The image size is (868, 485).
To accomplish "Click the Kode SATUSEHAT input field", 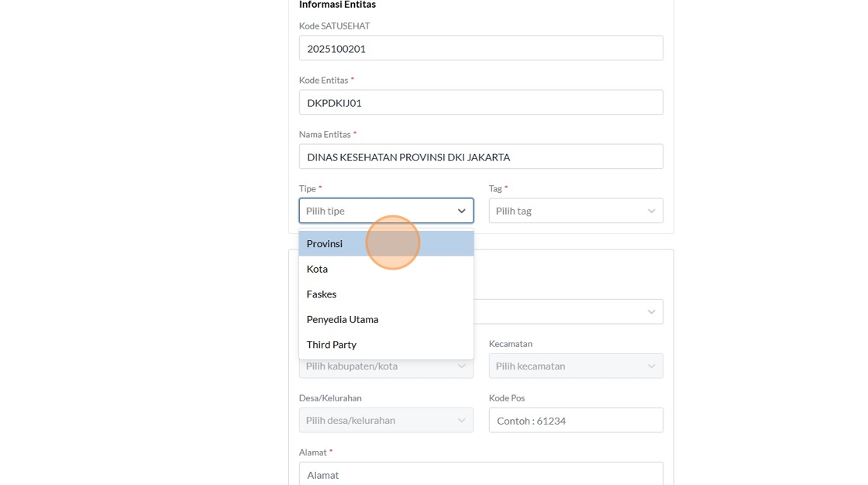I will tap(480, 48).
